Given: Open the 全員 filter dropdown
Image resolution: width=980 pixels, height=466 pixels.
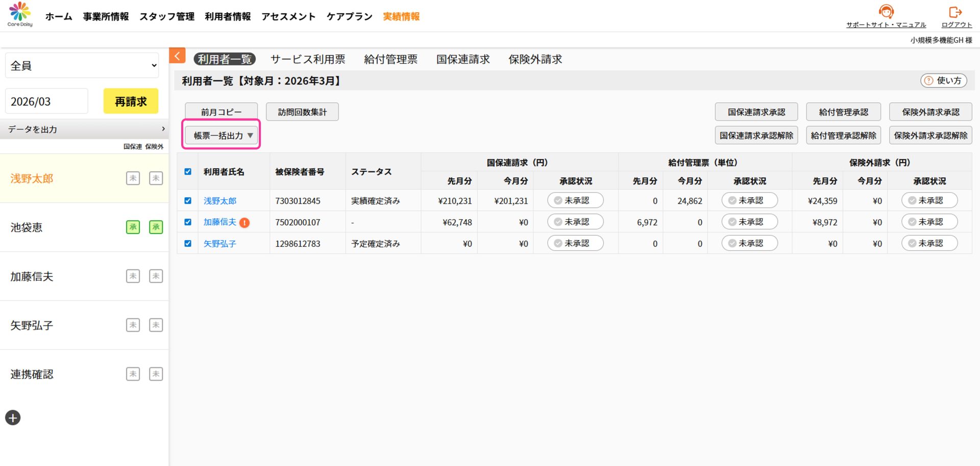Looking at the screenshot, I should click(82, 65).
